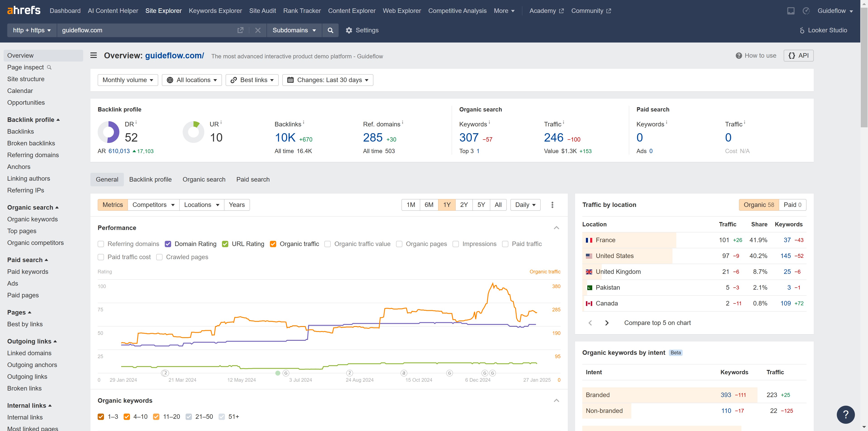The width and height of the screenshot is (868, 431).
Task: Switch to the Backlink profile tab
Action: click(x=150, y=180)
